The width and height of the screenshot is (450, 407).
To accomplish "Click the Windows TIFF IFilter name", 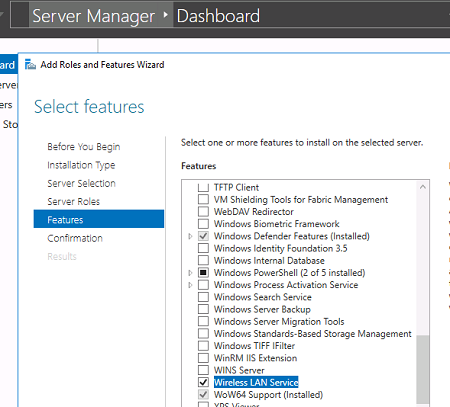I will (254, 346).
